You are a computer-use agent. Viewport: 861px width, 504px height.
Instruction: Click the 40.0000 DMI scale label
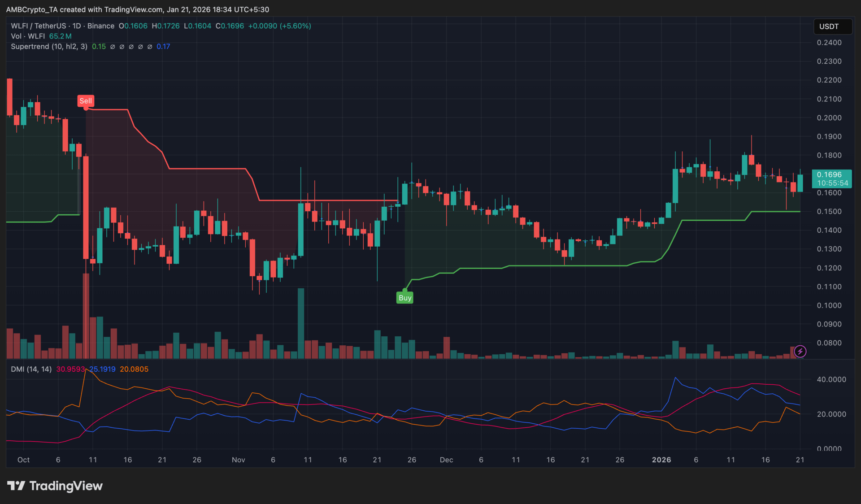[x=831, y=379]
